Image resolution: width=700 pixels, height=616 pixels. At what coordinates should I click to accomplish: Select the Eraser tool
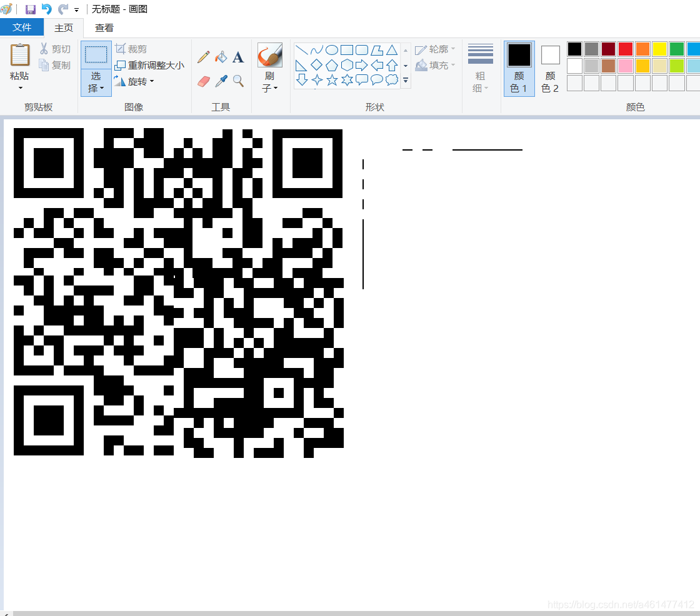click(x=204, y=81)
